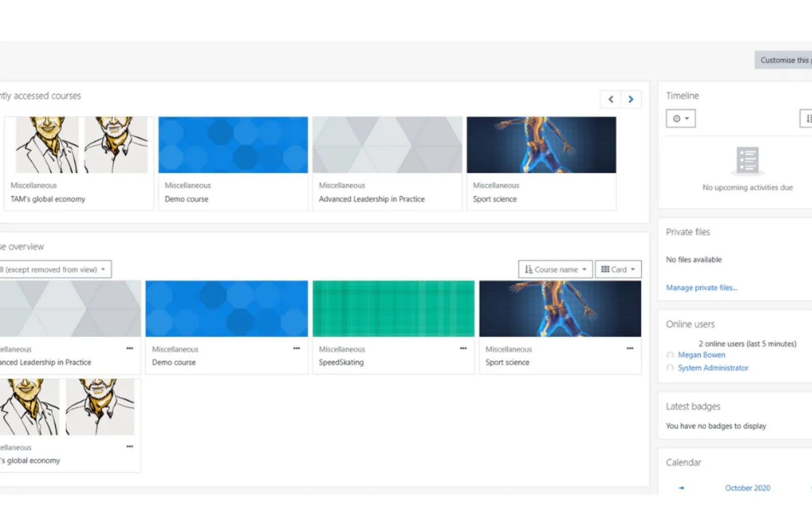Click the SpeedSkating green course thumbnail
812x508 pixels.
pos(393,309)
